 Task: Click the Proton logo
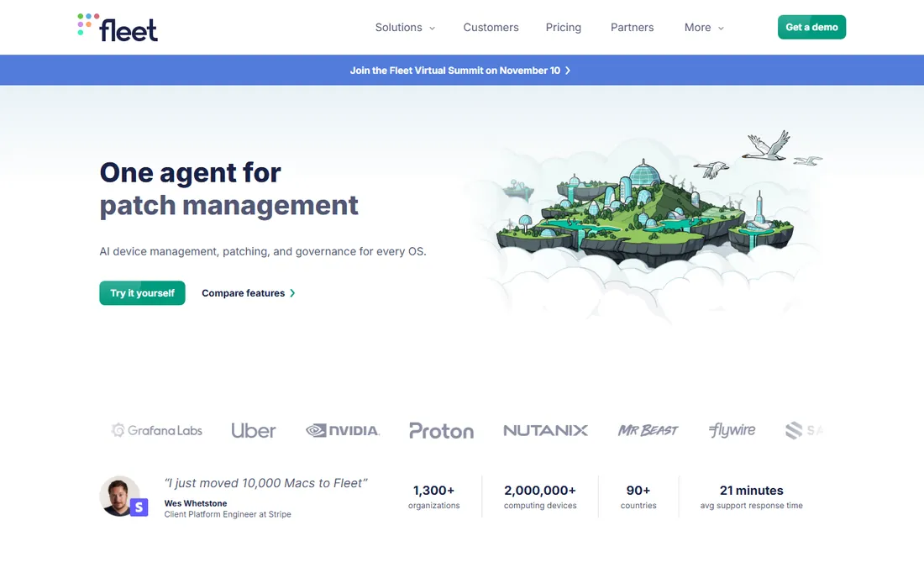[x=441, y=431]
